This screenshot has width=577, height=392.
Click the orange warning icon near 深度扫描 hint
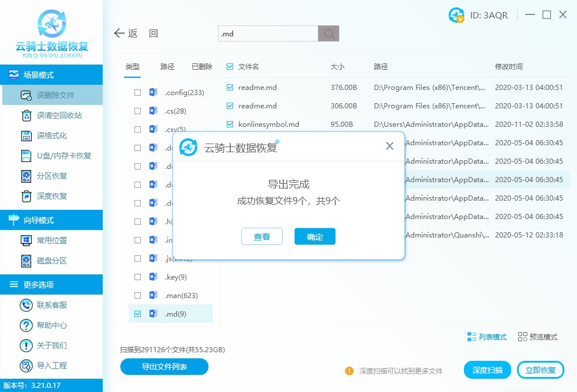coord(349,371)
